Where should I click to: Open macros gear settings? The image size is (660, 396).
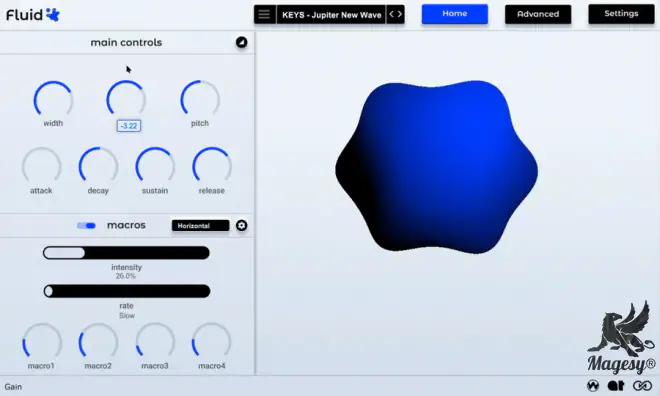click(x=241, y=226)
